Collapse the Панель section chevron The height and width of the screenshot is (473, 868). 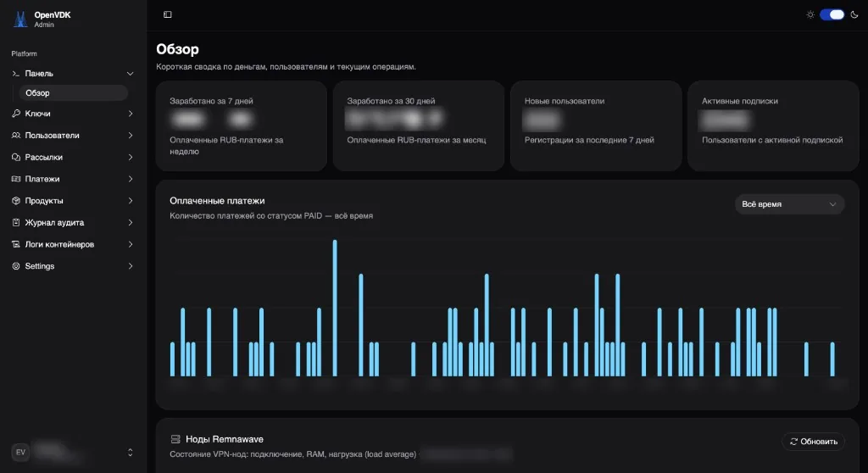(x=130, y=74)
